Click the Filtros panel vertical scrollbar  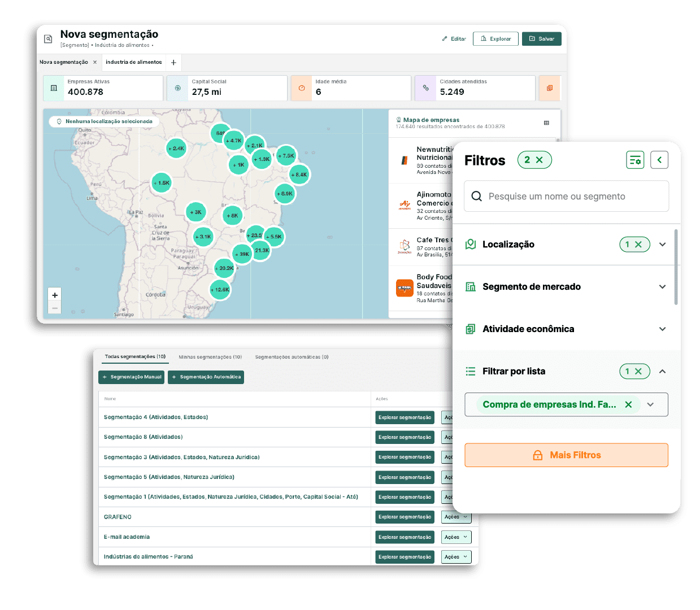click(676, 267)
